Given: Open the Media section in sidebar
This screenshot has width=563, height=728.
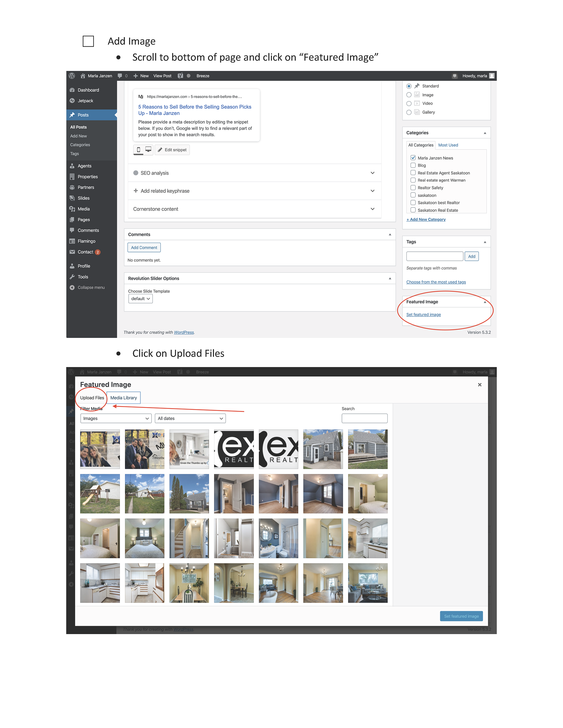Looking at the screenshot, I should [x=83, y=209].
